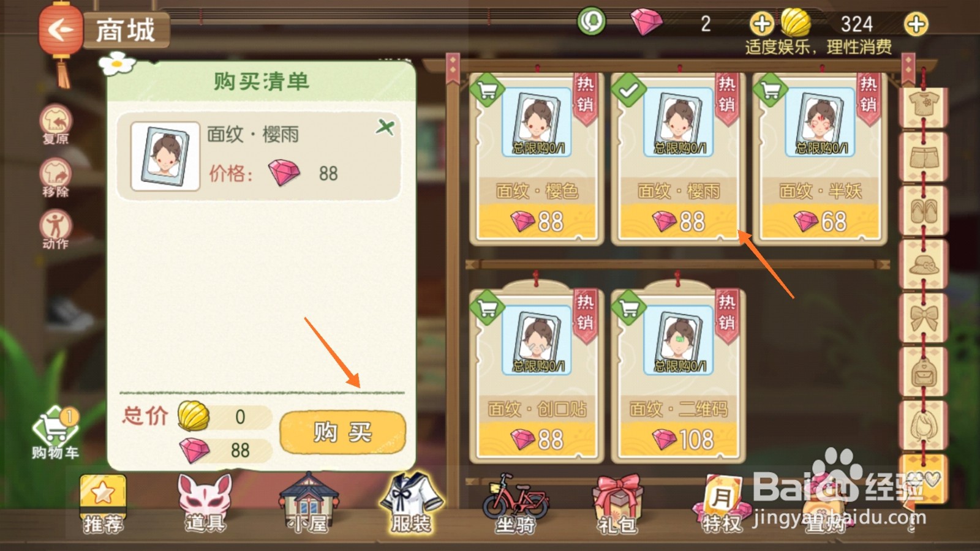The width and height of the screenshot is (980, 551).
Task: Select the 面纹·二维码 item card
Action: coord(678,375)
